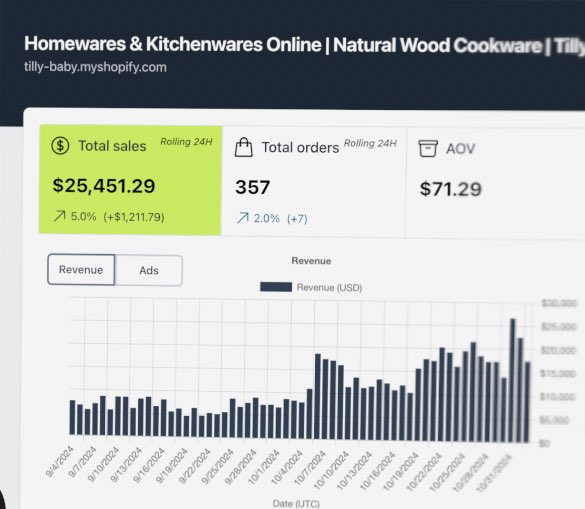Toggle the Revenue (USD) legend swatch
Image resolution: width=585 pixels, height=509 pixels.
click(x=276, y=287)
